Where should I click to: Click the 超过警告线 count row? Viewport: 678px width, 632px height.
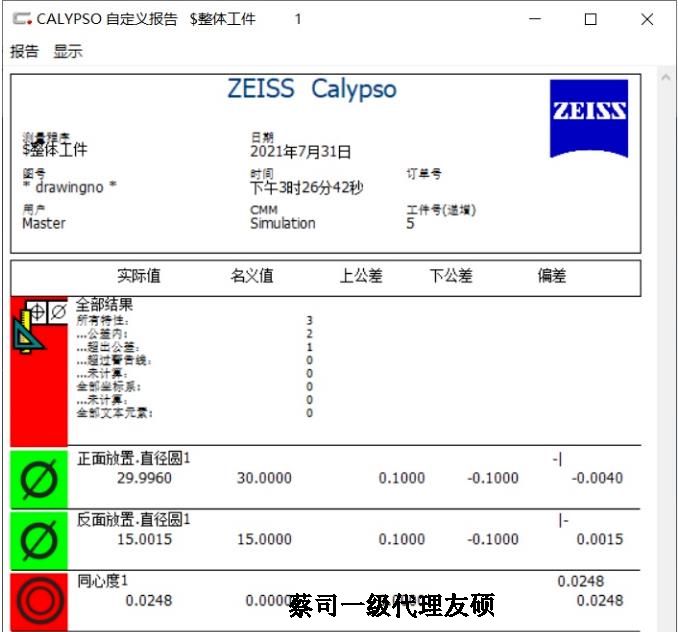click(194, 360)
